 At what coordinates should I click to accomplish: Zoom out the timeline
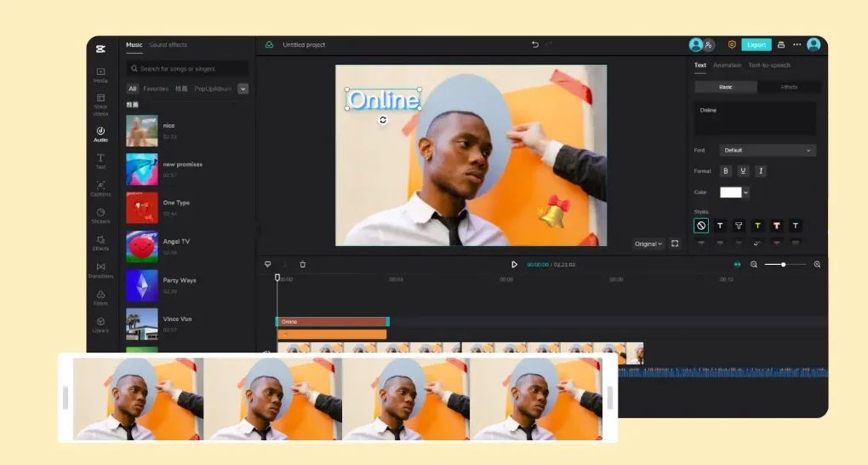pyautogui.click(x=753, y=264)
